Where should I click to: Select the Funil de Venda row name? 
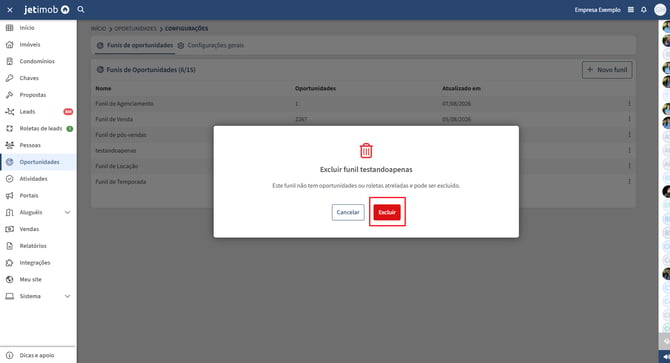coord(114,119)
